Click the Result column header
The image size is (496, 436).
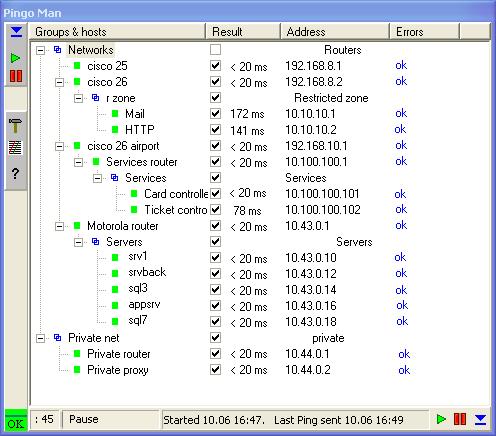point(243,32)
